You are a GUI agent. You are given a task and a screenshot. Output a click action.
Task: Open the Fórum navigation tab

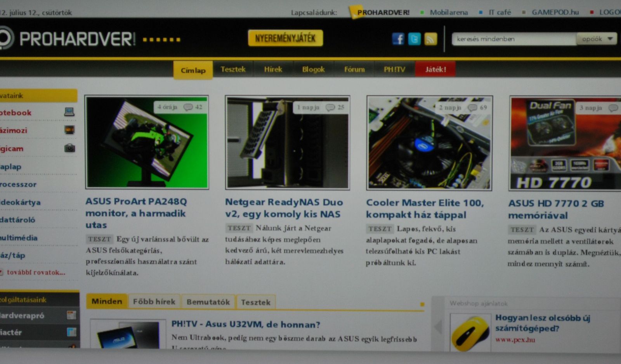(x=354, y=69)
